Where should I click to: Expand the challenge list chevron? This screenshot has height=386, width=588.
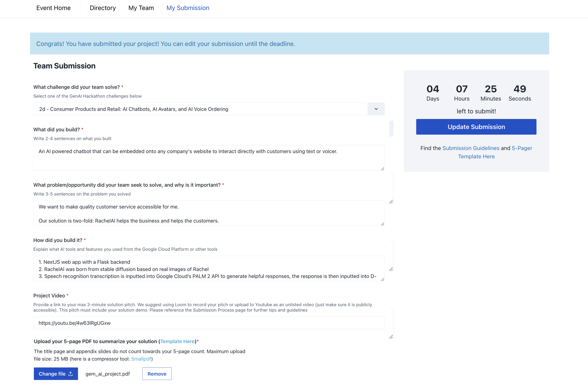click(376, 109)
